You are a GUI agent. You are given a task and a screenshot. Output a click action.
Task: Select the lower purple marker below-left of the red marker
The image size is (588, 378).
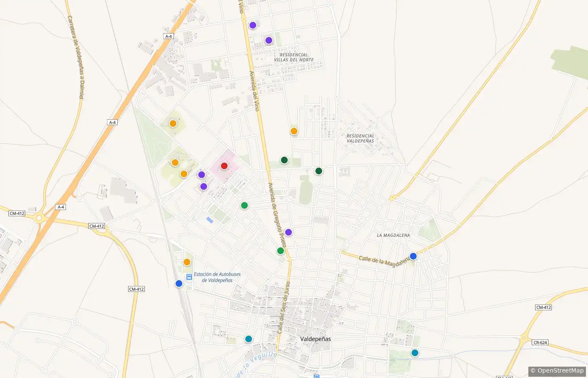tap(204, 186)
